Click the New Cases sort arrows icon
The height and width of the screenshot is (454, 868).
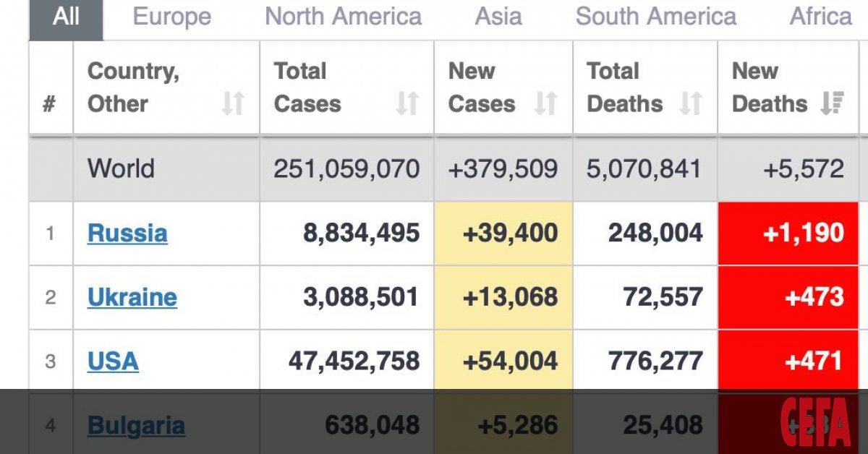[x=545, y=104]
